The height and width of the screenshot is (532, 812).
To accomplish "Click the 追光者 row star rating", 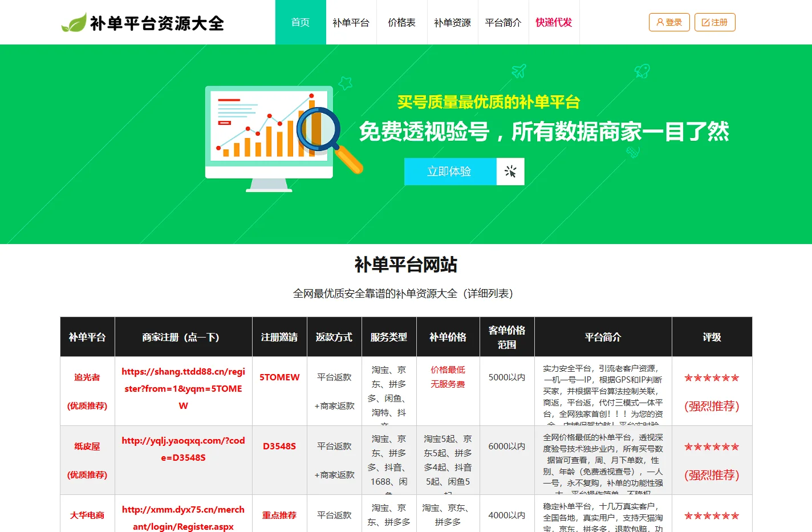I will coord(712,377).
